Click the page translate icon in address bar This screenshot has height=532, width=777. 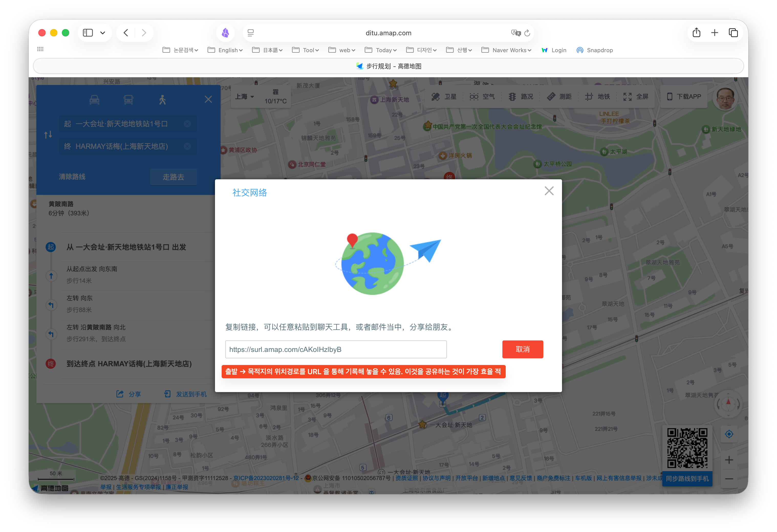(x=515, y=33)
